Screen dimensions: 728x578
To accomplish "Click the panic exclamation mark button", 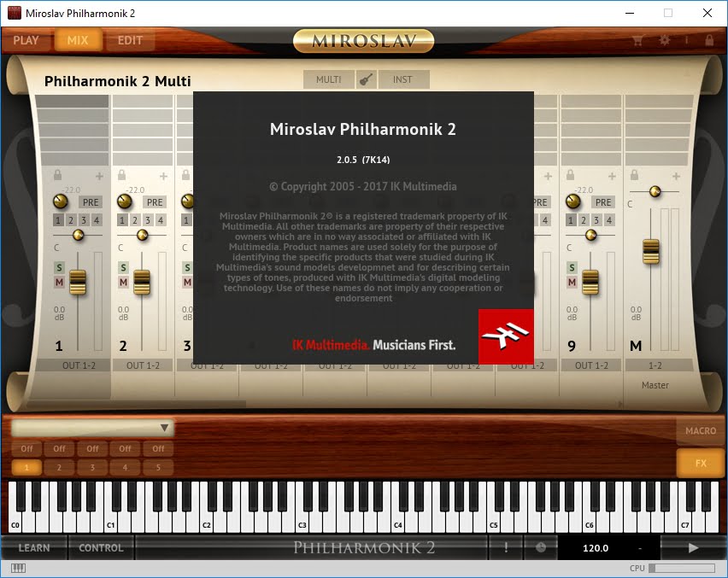I will 506,548.
